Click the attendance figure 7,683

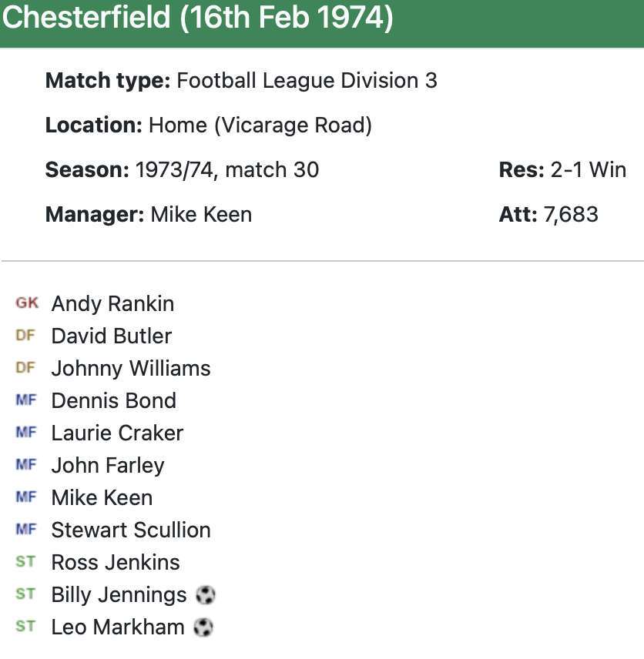(x=571, y=214)
